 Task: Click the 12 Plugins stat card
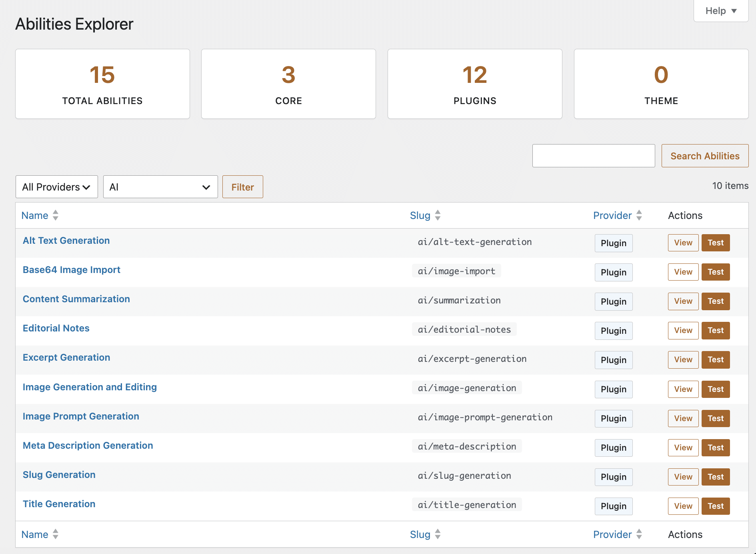[475, 84]
